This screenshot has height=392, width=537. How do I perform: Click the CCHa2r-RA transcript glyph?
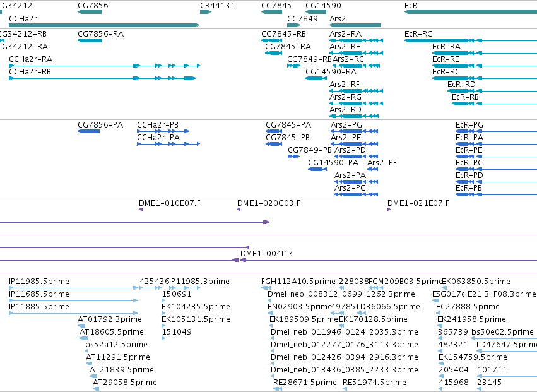(x=105, y=66)
